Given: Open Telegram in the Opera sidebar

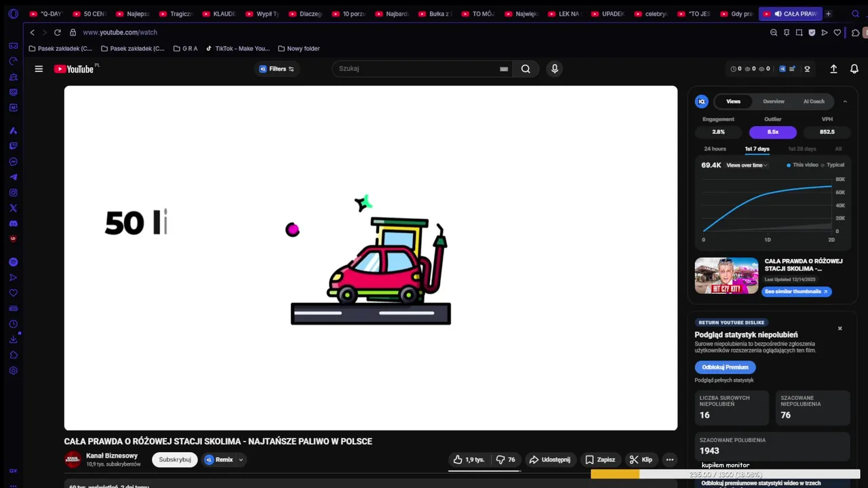Looking at the screenshot, I should [13, 177].
